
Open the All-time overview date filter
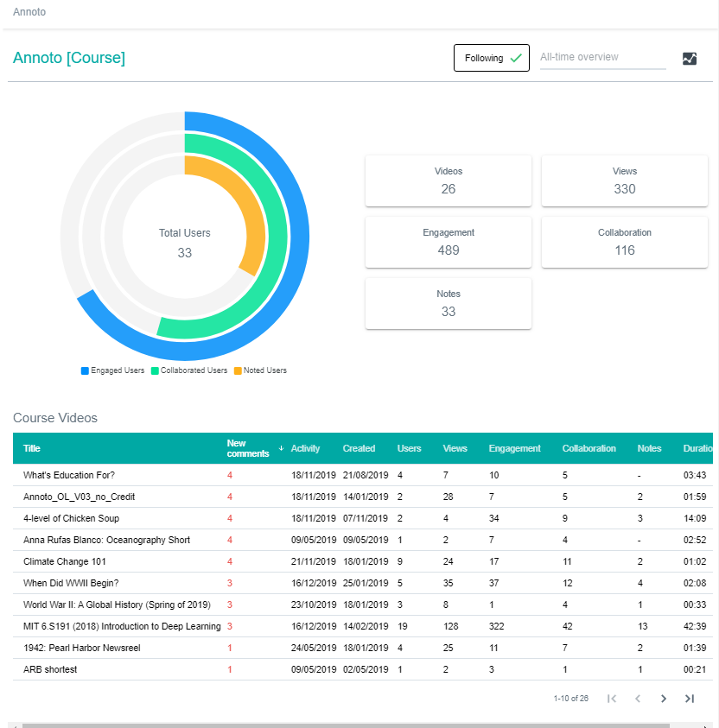click(x=602, y=58)
